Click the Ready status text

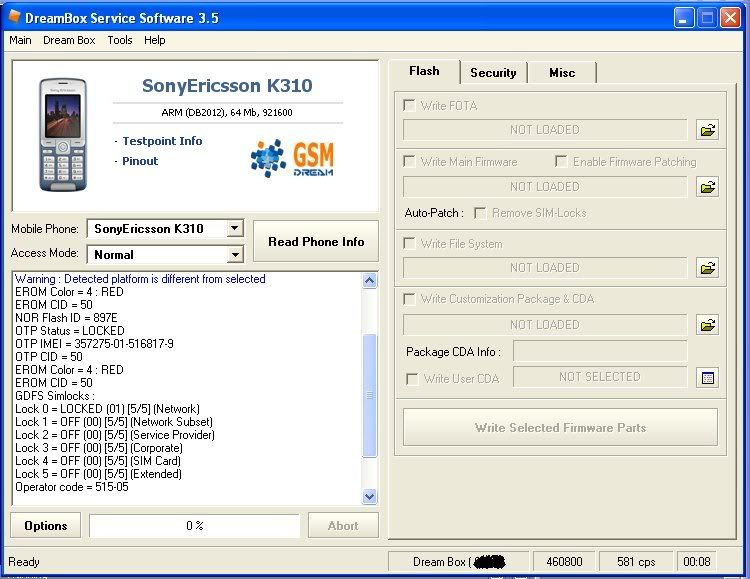pos(24,561)
